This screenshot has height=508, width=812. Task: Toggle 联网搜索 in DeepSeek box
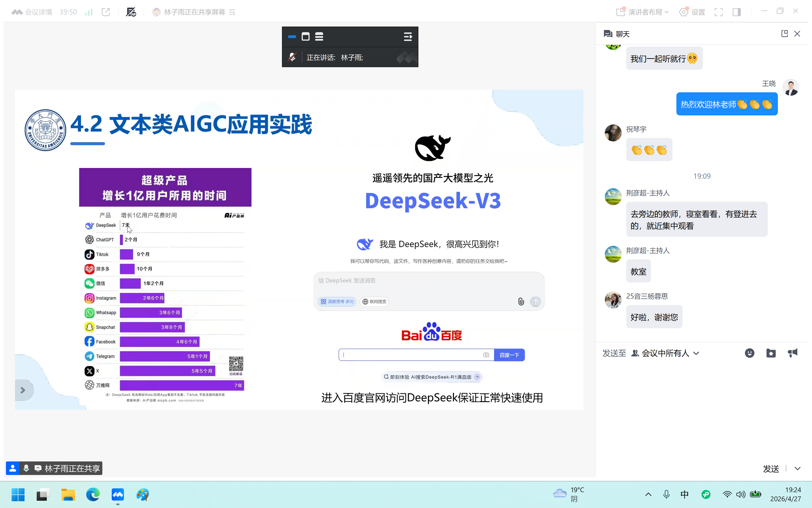tap(374, 301)
